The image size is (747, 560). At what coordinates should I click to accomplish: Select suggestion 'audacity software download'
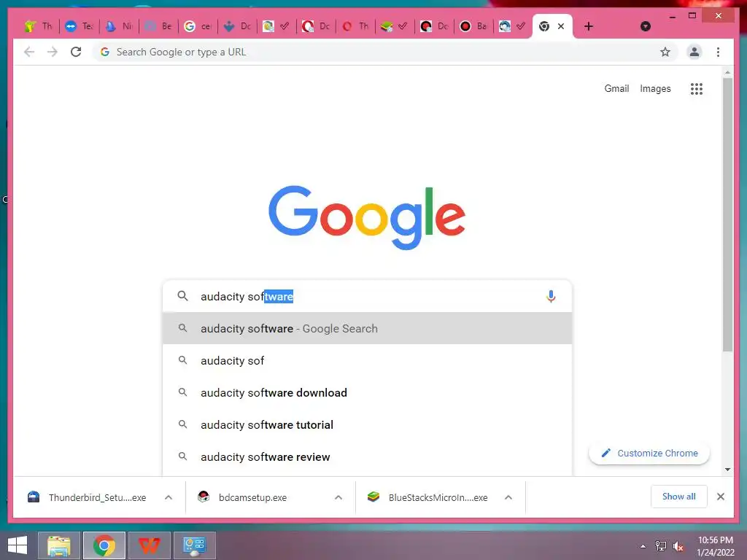368,392
